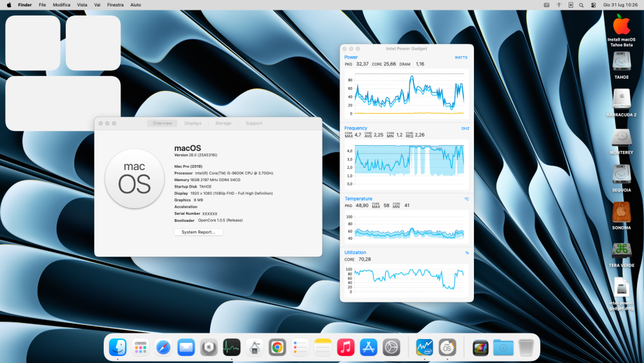Image resolution: width=644 pixels, height=363 pixels.
Task: Click the core utilization graph
Action: click(x=406, y=280)
